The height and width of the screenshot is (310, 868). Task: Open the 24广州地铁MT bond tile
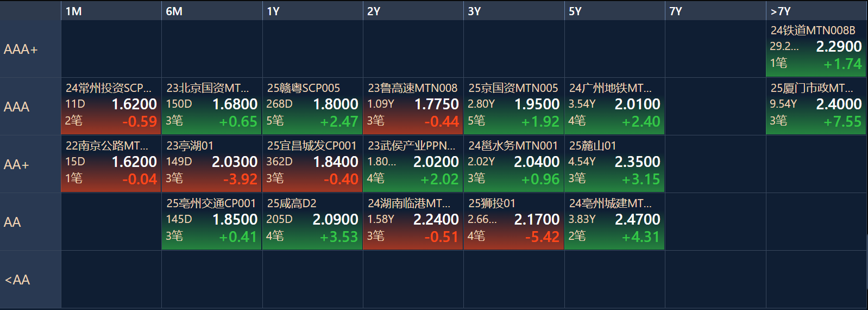[x=614, y=106]
